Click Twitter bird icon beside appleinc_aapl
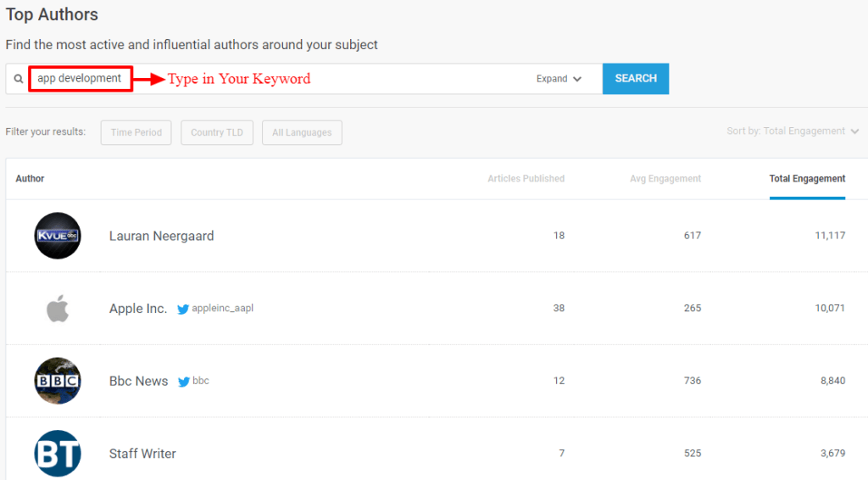The height and width of the screenshot is (480, 868). coord(183,309)
